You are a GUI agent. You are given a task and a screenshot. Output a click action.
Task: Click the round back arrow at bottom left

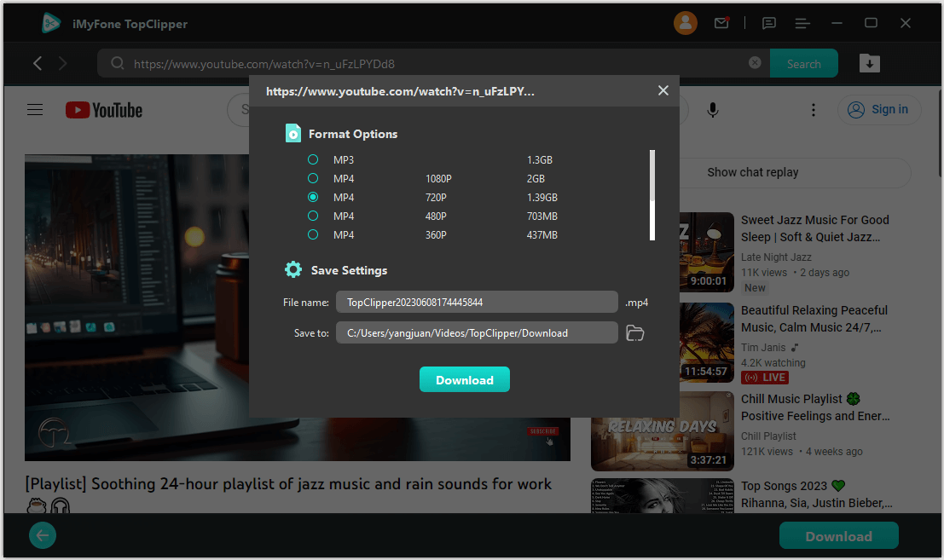(x=43, y=535)
